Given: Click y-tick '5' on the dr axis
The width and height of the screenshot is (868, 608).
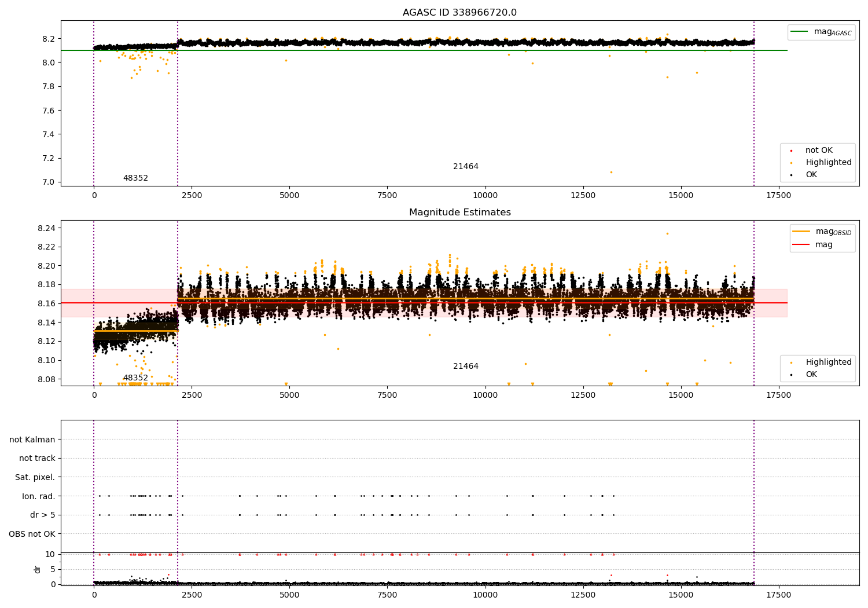Looking at the screenshot, I should point(53,569).
